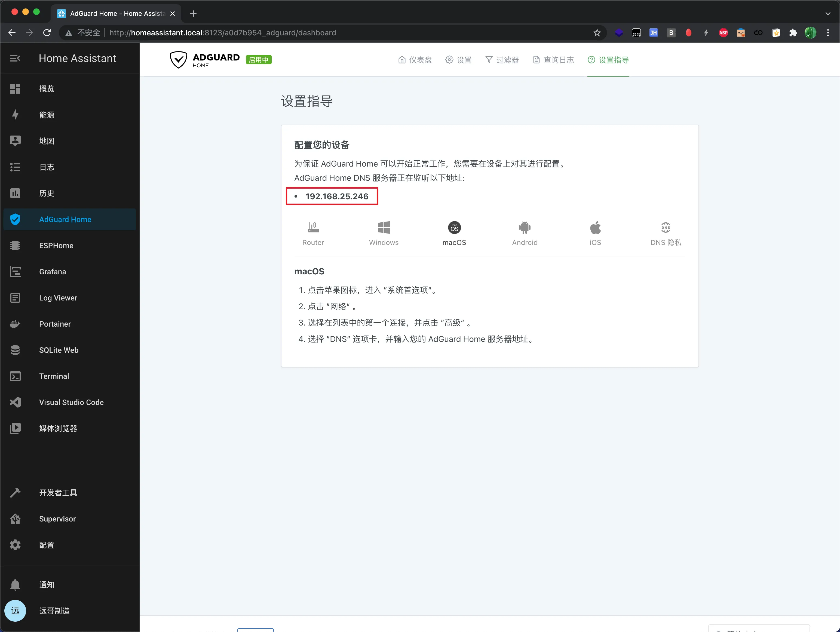Click the Windows device icon

point(383,228)
